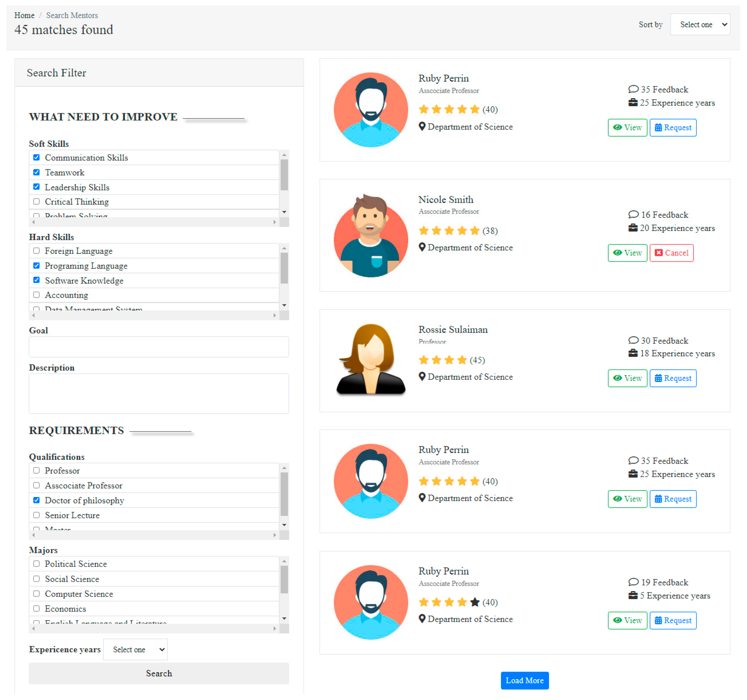Viewport: 747px width, 700px height.
Task: Go to Home in the breadcrumb
Action: pos(24,15)
